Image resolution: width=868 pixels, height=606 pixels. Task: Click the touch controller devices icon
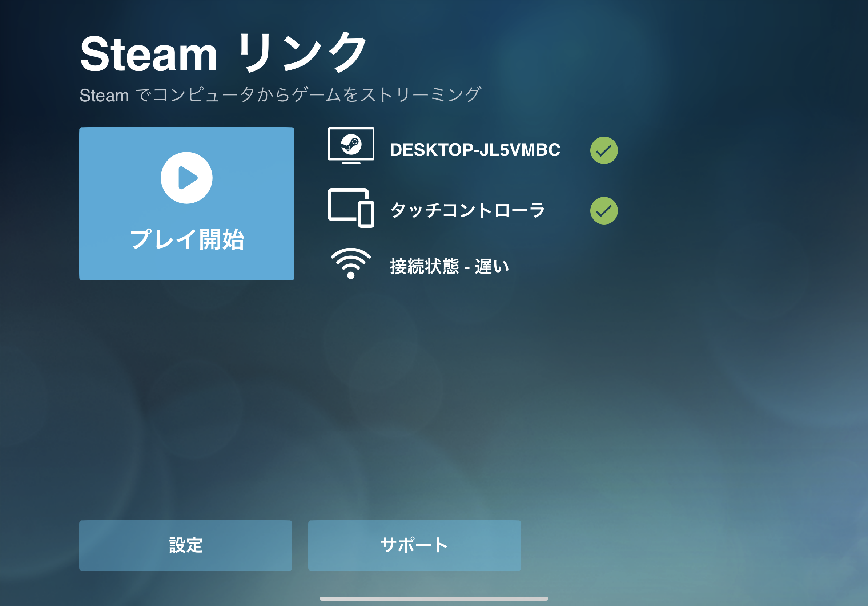[x=351, y=208]
